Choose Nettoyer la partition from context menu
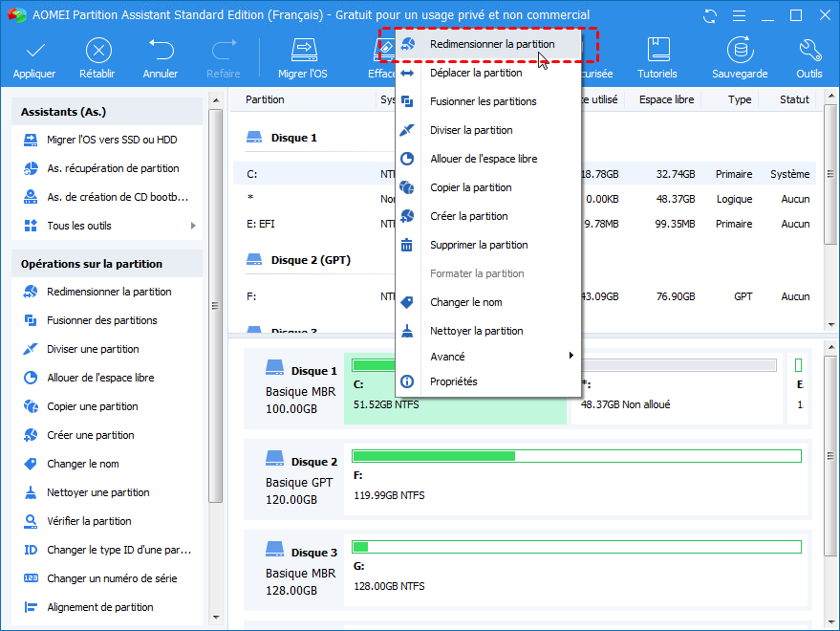840x631 pixels. tap(487, 332)
